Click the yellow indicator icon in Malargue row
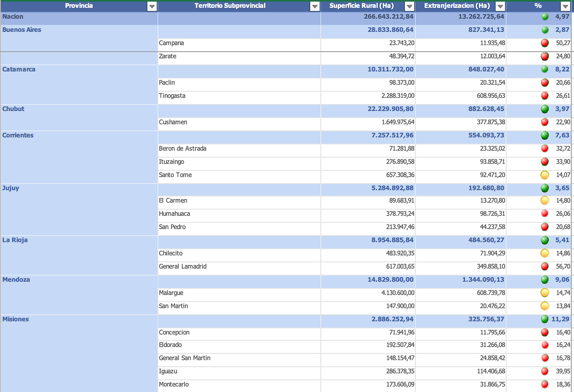 [545, 293]
